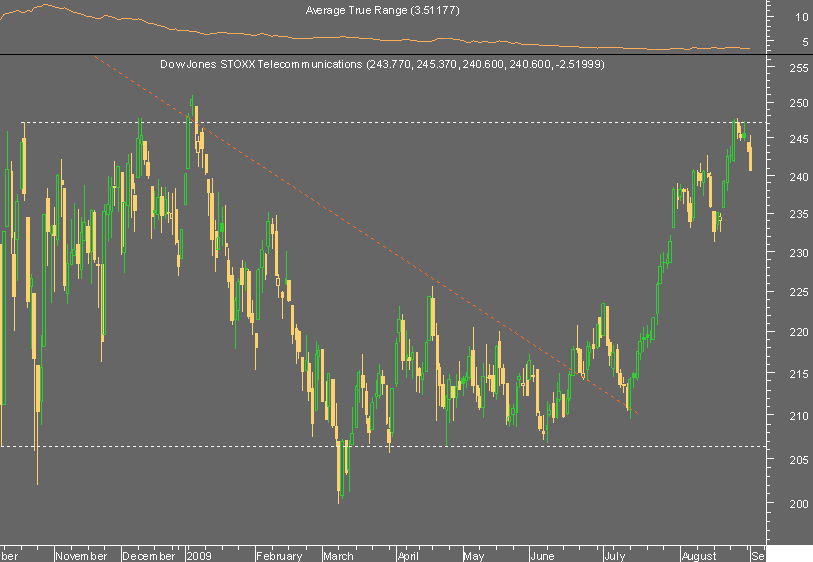The height and width of the screenshot is (562, 813).
Task: Click the 255 price level on the right axis
Action: tap(798, 68)
